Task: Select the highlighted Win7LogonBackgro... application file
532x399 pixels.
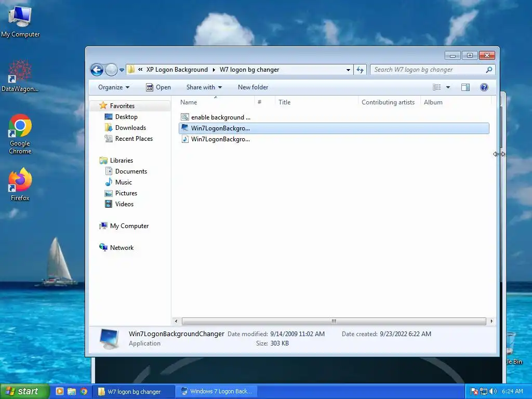Action: 334,128
